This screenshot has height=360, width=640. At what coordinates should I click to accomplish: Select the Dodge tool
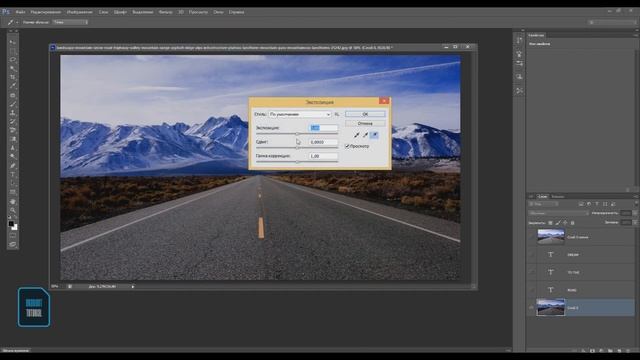pyautogui.click(x=13, y=157)
